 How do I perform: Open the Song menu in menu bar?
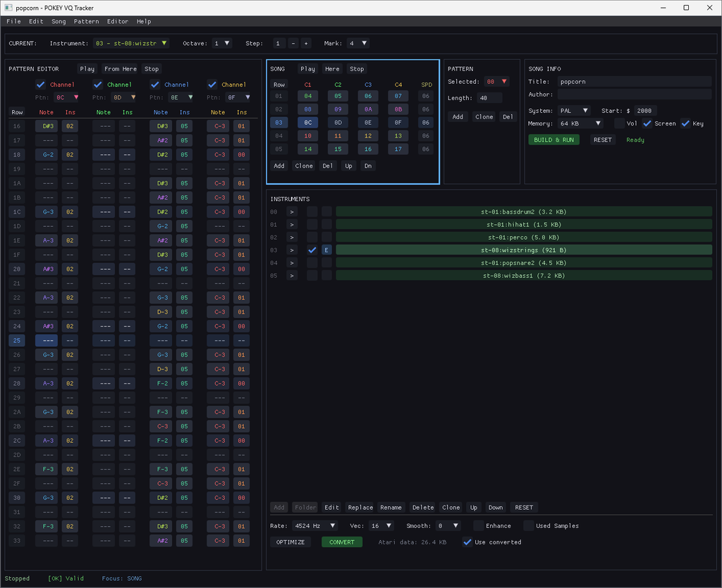click(59, 22)
